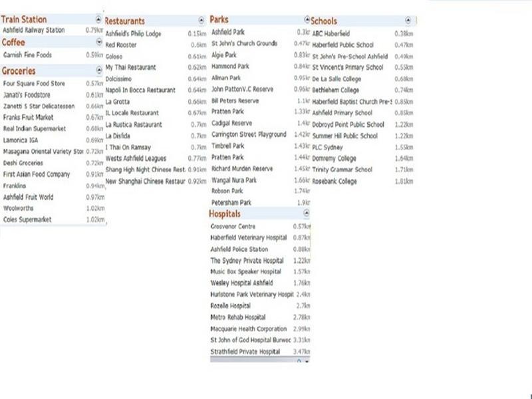532x399 pixels.
Task: Collapse the Hospitals list
Action: tap(306, 214)
